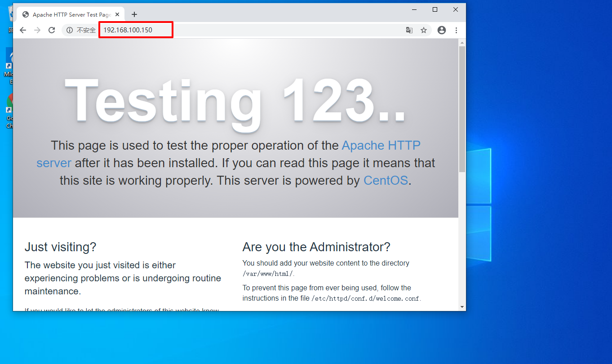Click the vertical scrollbar thumb

coord(462,109)
